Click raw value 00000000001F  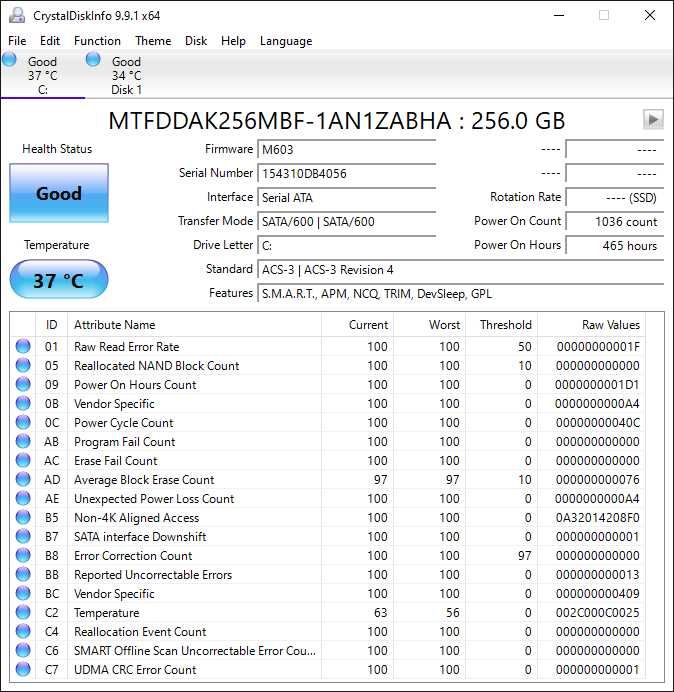coord(597,346)
